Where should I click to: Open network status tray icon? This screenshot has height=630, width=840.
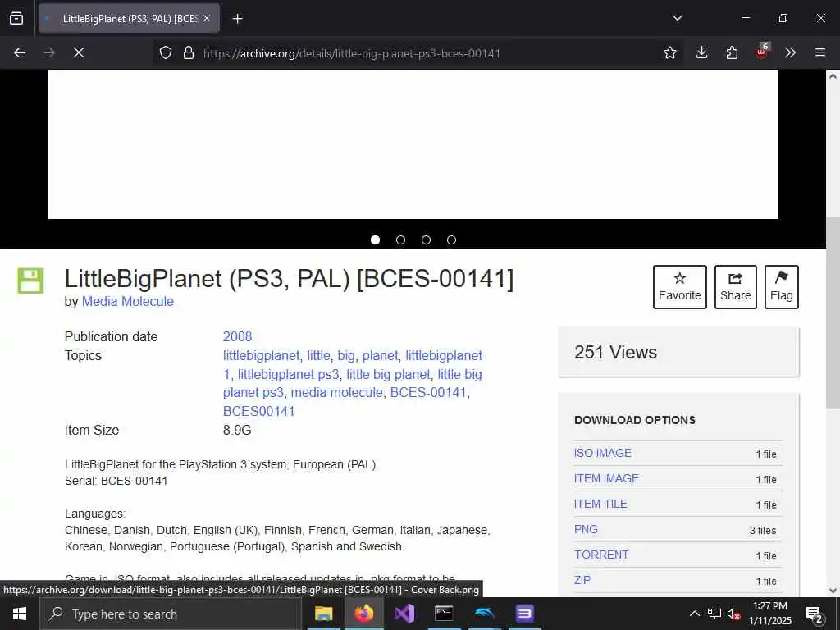coord(714,614)
